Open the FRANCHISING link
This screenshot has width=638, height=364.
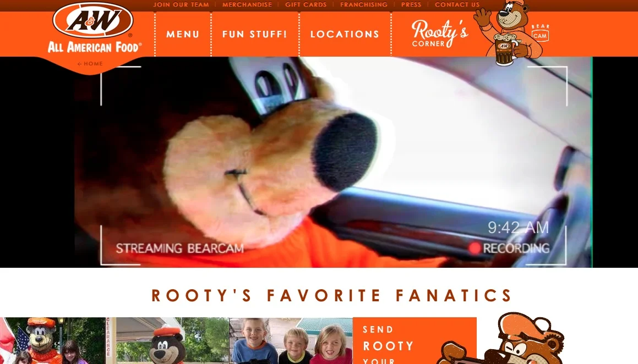click(364, 4)
